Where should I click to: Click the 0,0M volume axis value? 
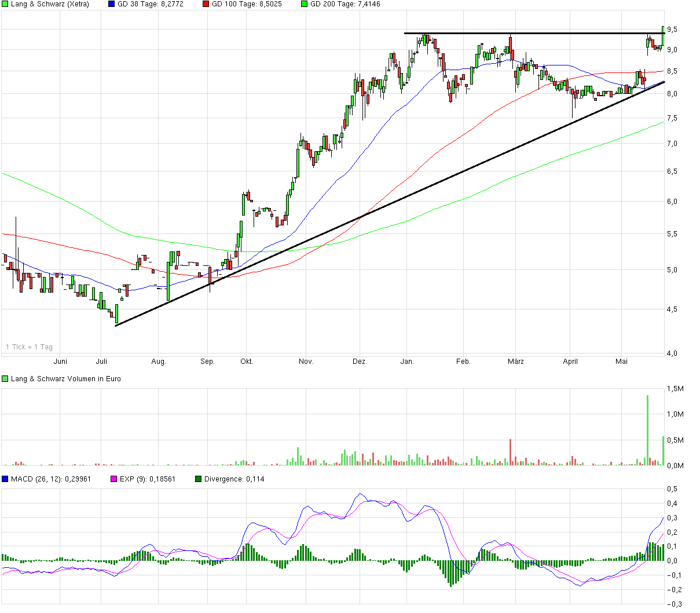675,465
